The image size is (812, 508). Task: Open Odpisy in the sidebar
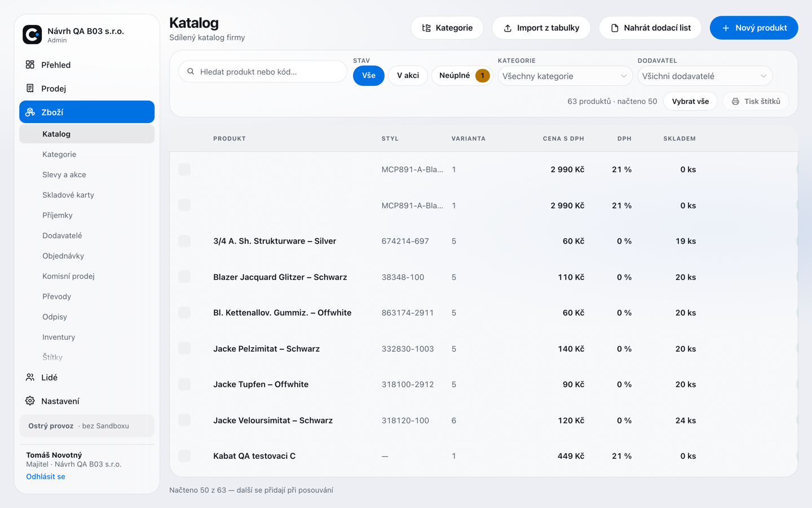(87, 317)
